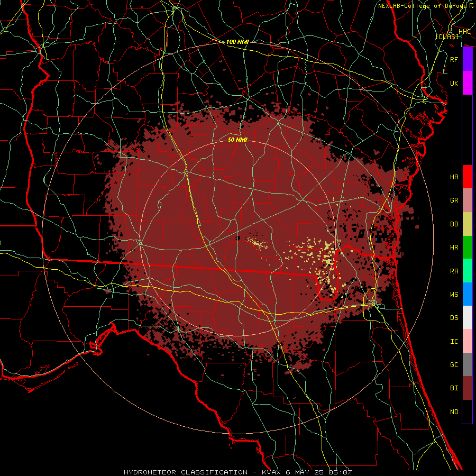Click the 'HR' legend label
Image resolution: width=476 pixels, height=476 pixels.
coord(454,248)
